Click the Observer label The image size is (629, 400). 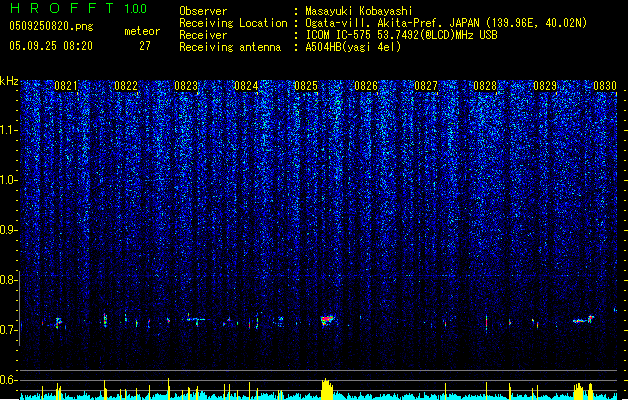click(203, 11)
